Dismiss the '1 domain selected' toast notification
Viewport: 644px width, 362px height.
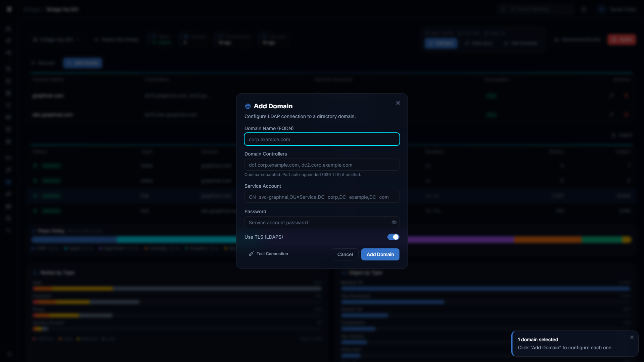(632, 337)
